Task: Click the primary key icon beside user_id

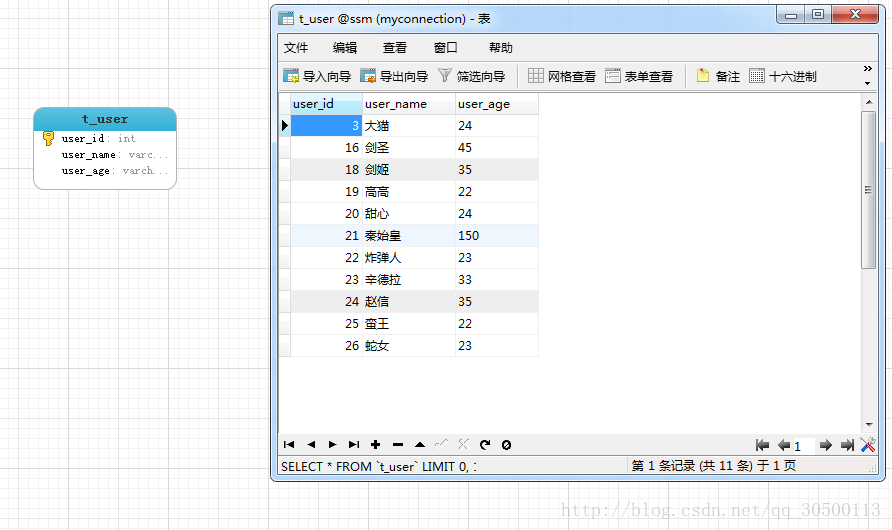Action: [x=48, y=138]
